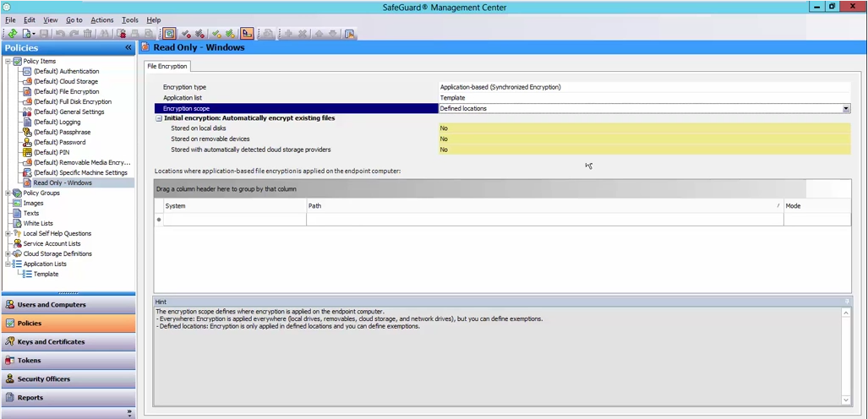This screenshot has height=419, width=868.
Task: Click the Keys and Certificates key icon
Action: click(x=9, y=342)
